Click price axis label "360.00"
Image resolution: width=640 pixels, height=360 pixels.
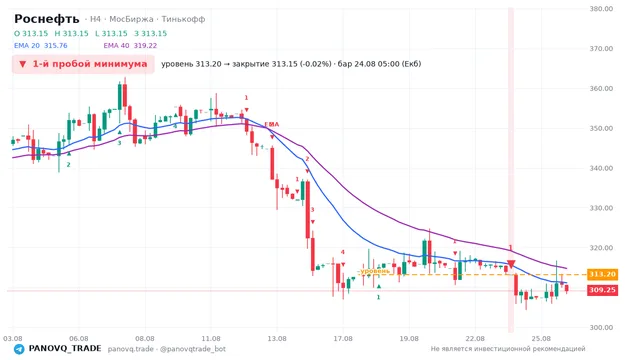click(601, 89)
